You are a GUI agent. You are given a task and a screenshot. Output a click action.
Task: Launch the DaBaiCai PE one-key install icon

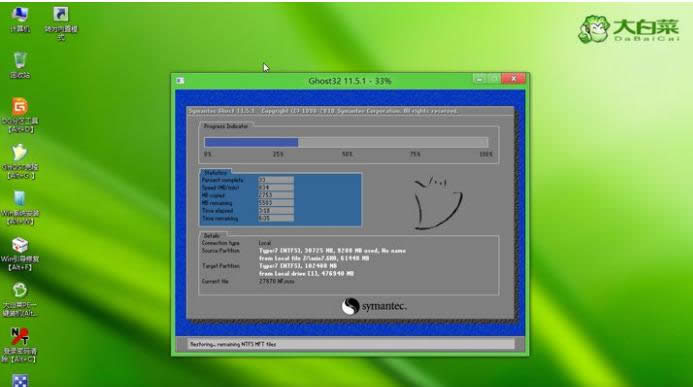point(20,300)
